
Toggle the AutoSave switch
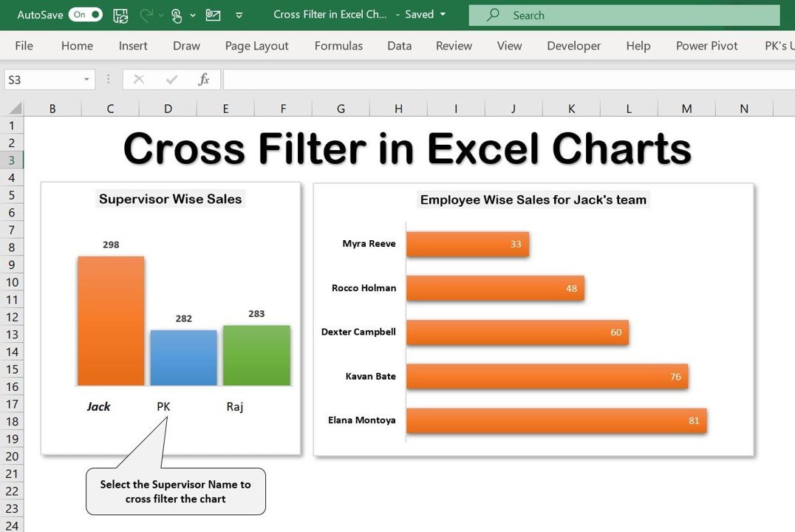coord(85,15)
